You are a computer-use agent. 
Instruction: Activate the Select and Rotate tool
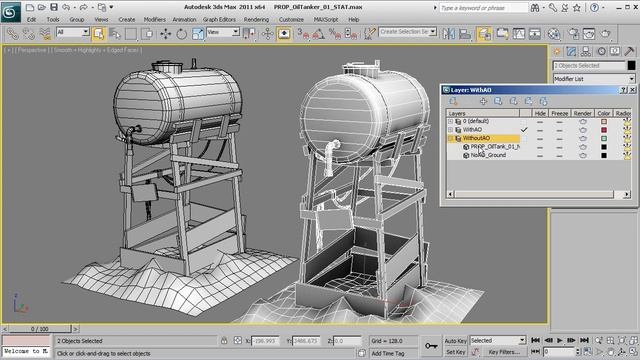coord(182,34)
